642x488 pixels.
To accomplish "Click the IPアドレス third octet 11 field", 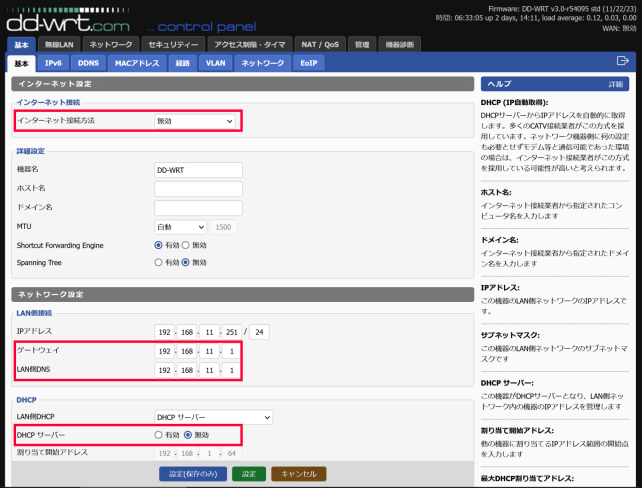I will tap(209, 332).
